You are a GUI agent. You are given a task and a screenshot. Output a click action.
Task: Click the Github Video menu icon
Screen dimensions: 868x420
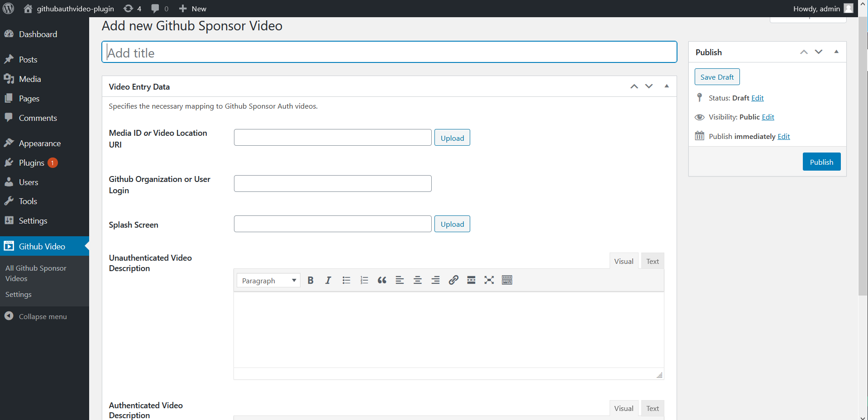point(9,246)
